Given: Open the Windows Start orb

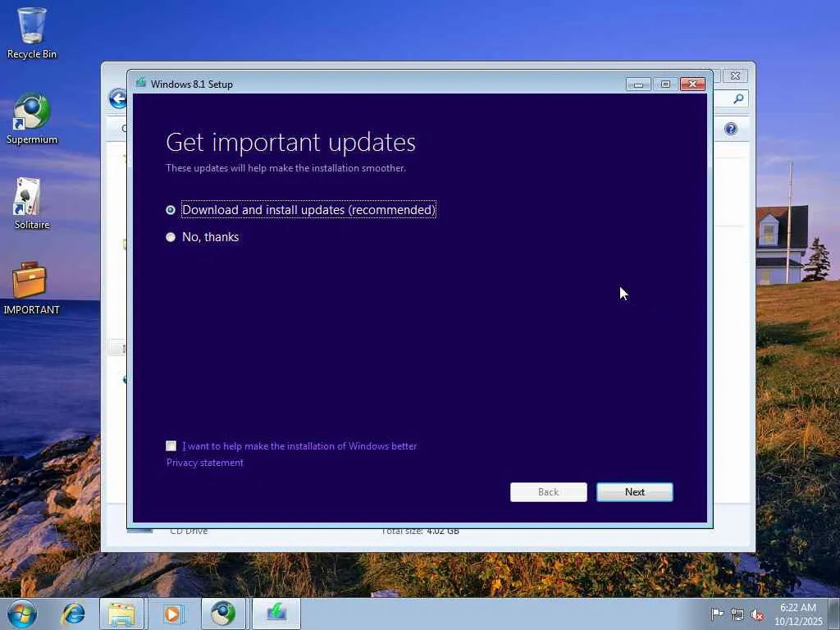Looking at the screenshot, I should (x=22, y=614).
